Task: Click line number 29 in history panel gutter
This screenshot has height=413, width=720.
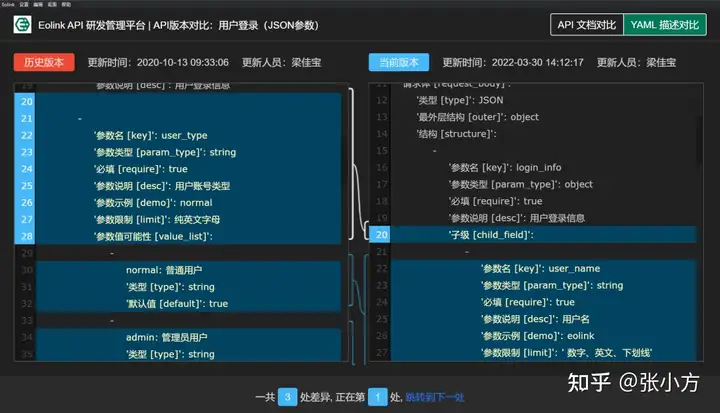Action: pos(26,253)
